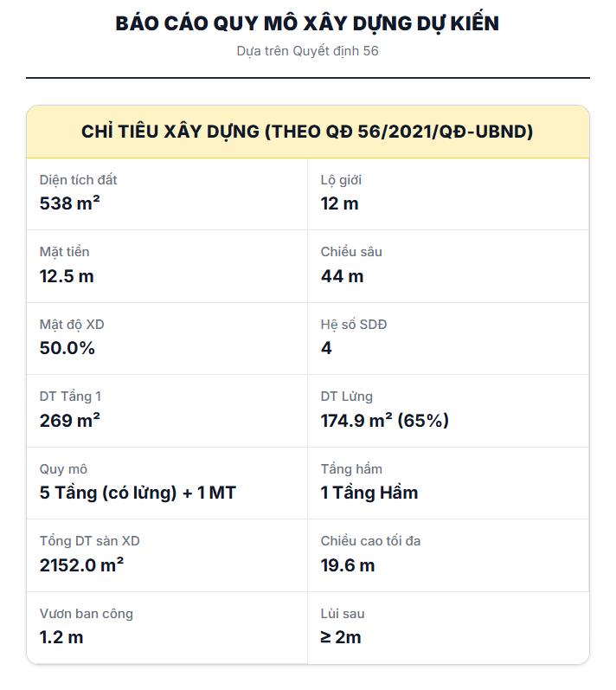Click the 'Tầng hầm' value 1 Tầng Hầm
Screen dimensions: 616x690
pyautogui.click(x=369, y=493)
